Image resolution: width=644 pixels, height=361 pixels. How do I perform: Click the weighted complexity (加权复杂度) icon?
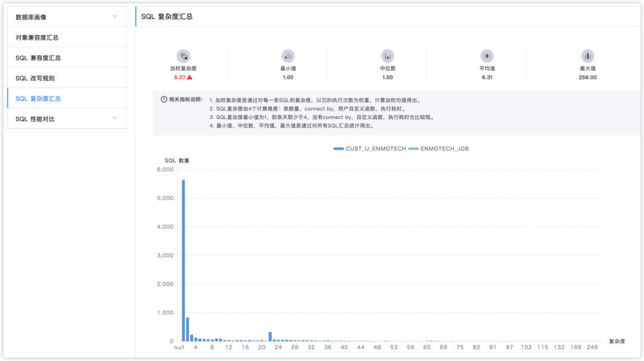click(183, 56)
